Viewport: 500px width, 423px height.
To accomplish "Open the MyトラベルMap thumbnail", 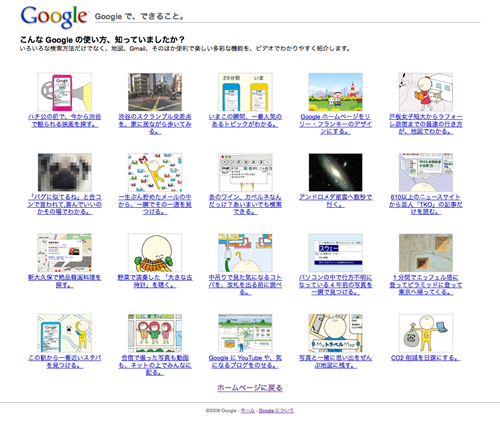I will click(x=336, y=333).
